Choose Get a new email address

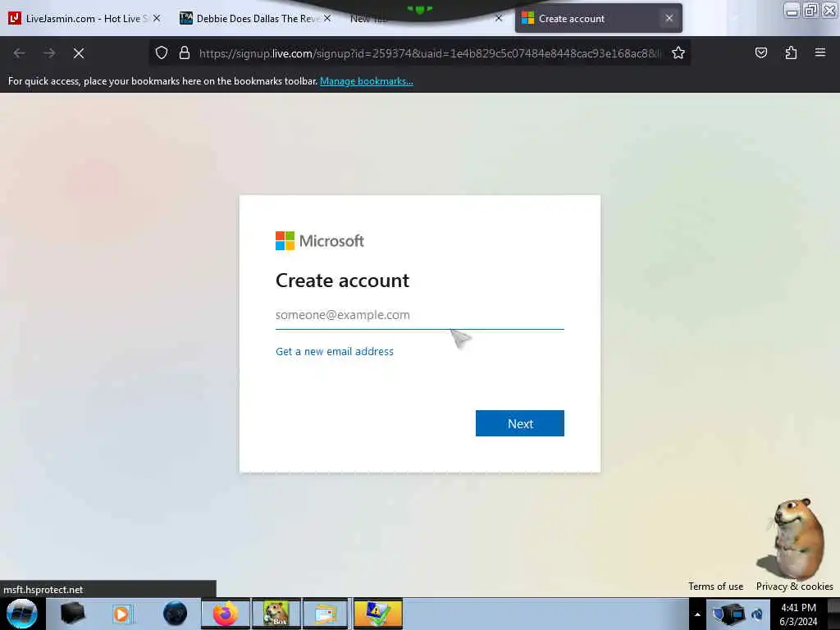[335, 351]
